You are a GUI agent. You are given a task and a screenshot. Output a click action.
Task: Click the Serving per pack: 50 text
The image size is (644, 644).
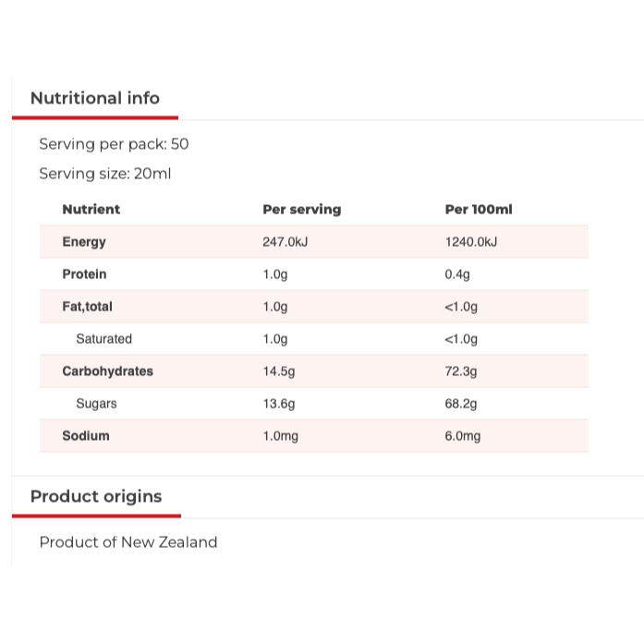(x=114, y=144)
